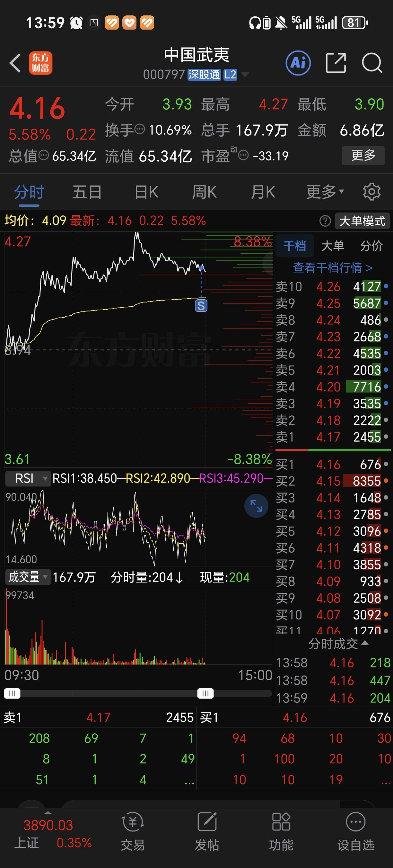Expand more sell-side orders ellipsis

tap(189, 780)
